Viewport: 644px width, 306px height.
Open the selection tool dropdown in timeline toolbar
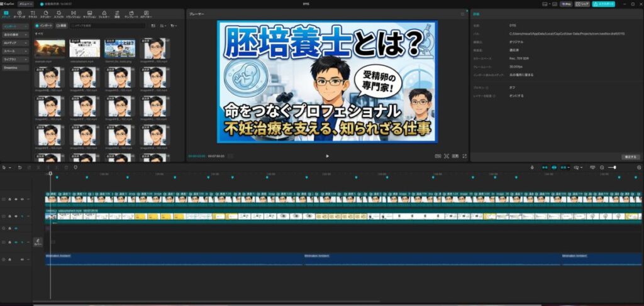(9, 167)
